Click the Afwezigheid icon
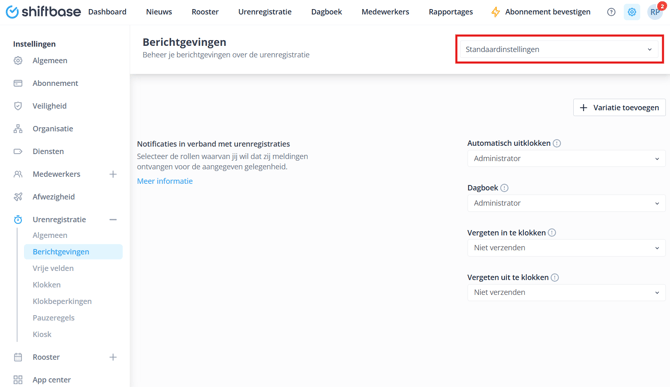This screenshot has width=670, height=387. [18, 196]
